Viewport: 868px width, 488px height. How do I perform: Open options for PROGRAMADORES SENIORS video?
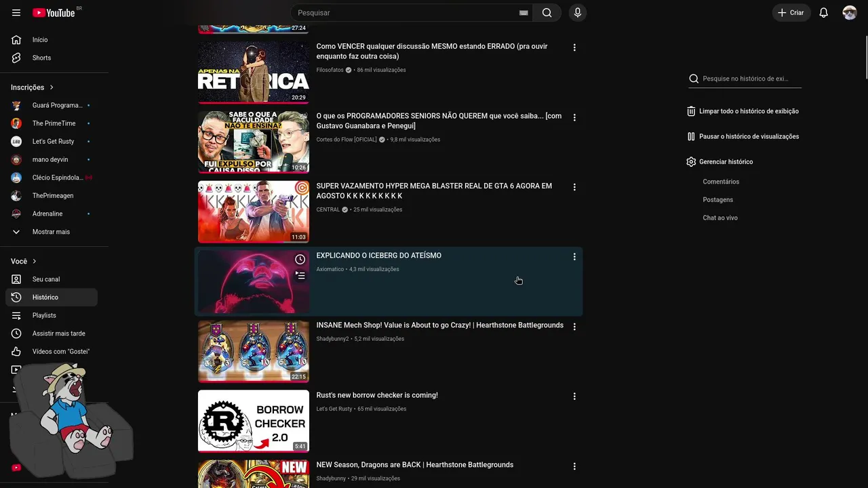pos(574,117)
